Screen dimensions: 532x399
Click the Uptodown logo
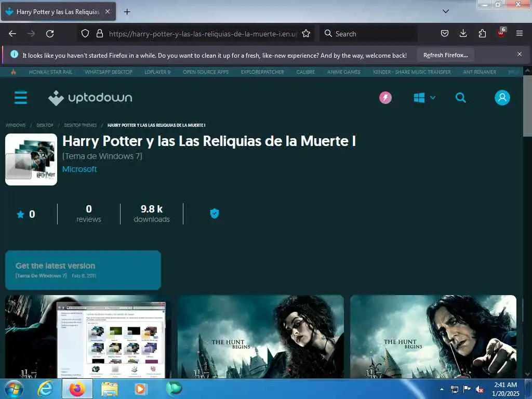click(x=90, y=98)
